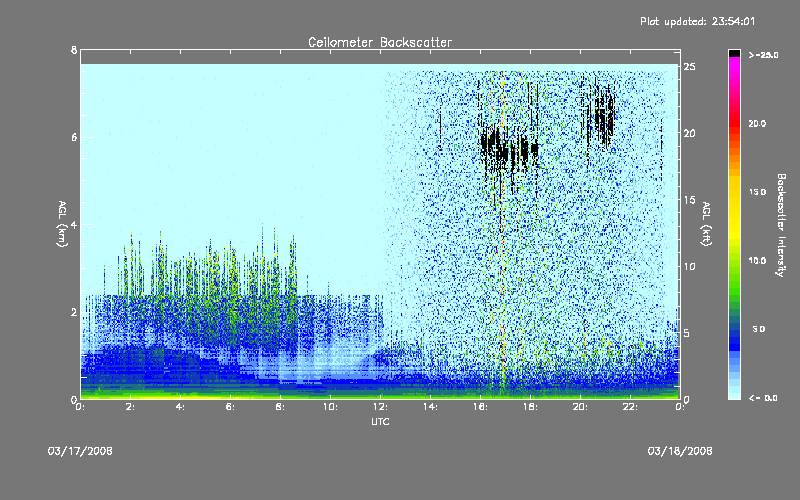
Task: Click the colorbar tick label 15.0
Action: tap(757, 192)
